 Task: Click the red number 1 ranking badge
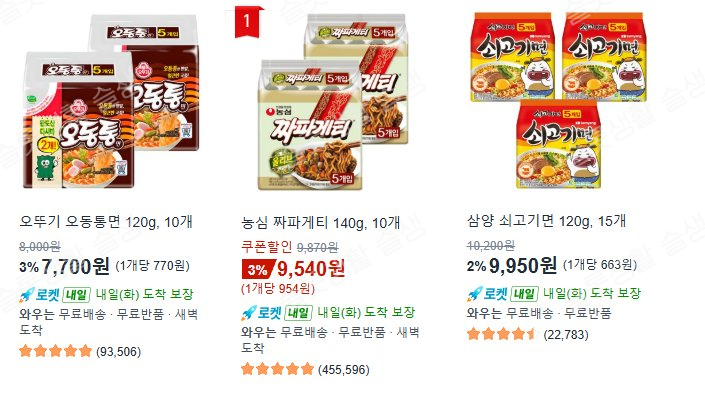[247, 21]
